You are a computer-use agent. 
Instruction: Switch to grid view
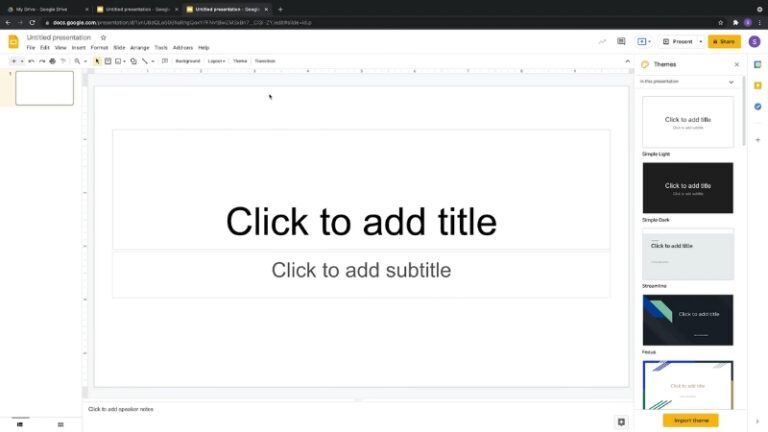(61, 425)
